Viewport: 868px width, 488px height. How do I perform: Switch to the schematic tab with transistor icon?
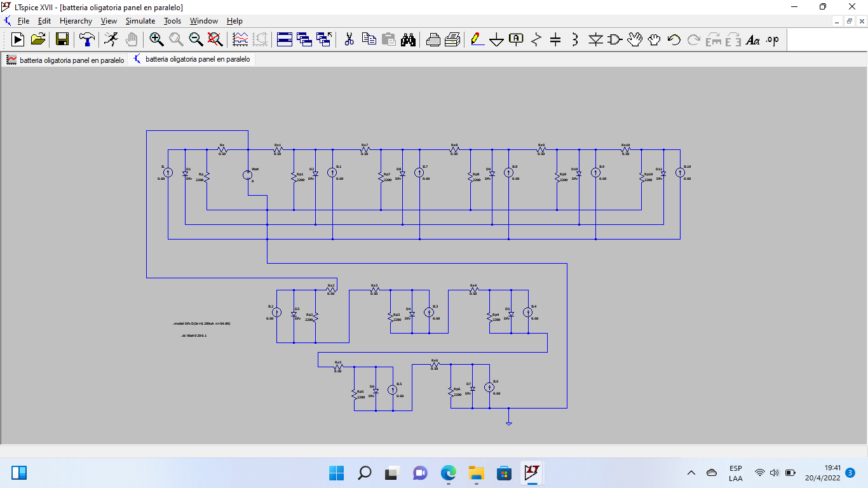[x=191, y=59]
